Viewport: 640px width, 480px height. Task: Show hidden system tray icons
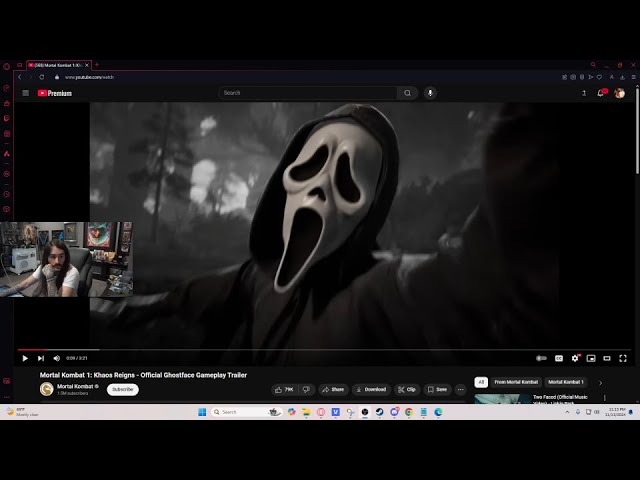(567, 412)
